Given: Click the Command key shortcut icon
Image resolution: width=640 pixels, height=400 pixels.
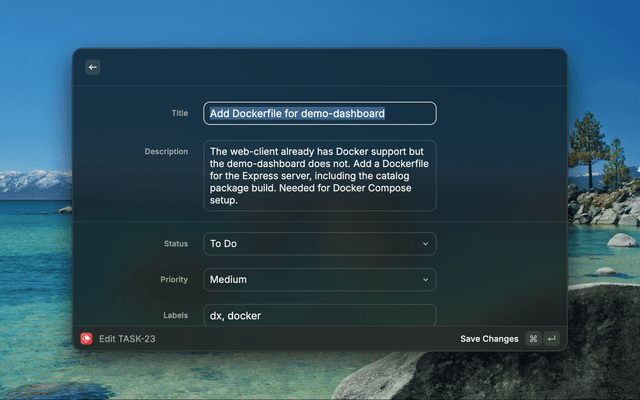Looking at the screenshot, I should point(533,339).
